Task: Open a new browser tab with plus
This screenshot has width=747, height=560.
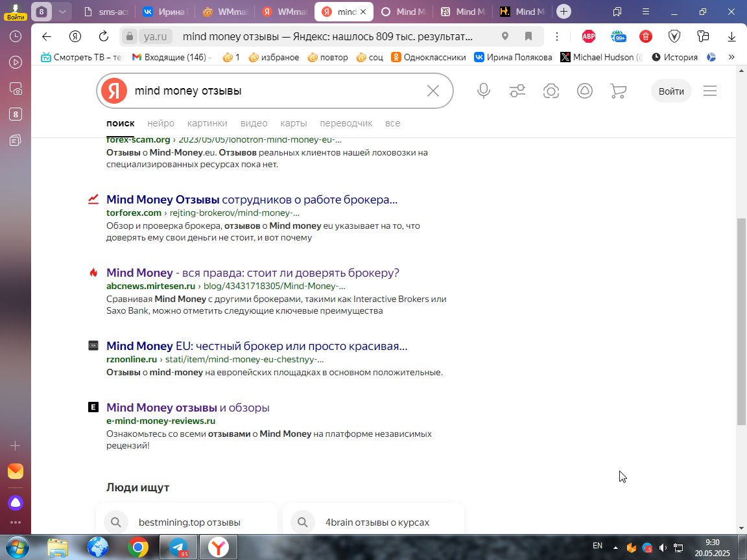Action: [x=563, y=12]
